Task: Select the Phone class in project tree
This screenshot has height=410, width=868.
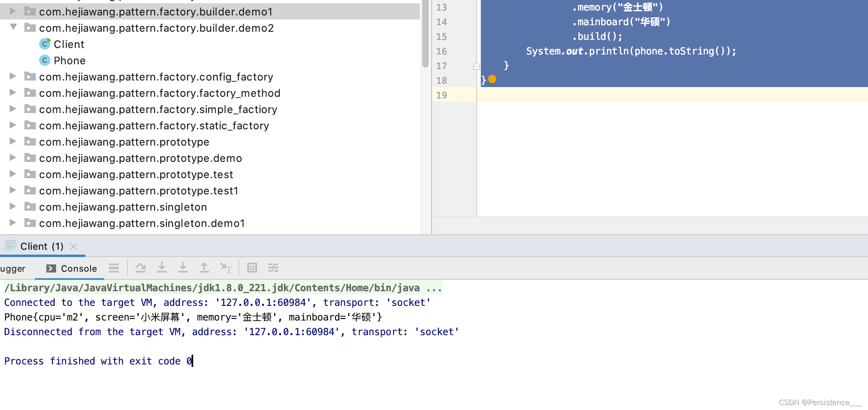Action: (x=70, y=60)
